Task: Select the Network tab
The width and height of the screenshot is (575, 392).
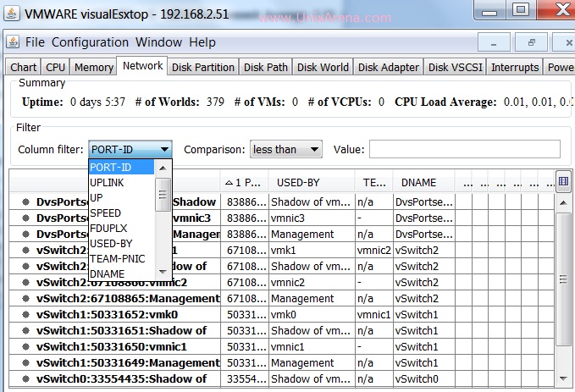Action: pos(142,66)
